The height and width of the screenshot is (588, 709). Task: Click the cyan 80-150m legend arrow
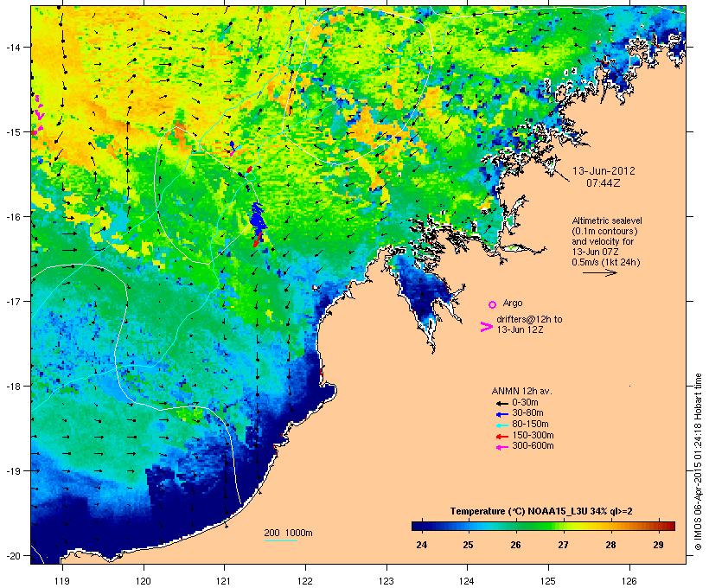(x=501, y=425)
